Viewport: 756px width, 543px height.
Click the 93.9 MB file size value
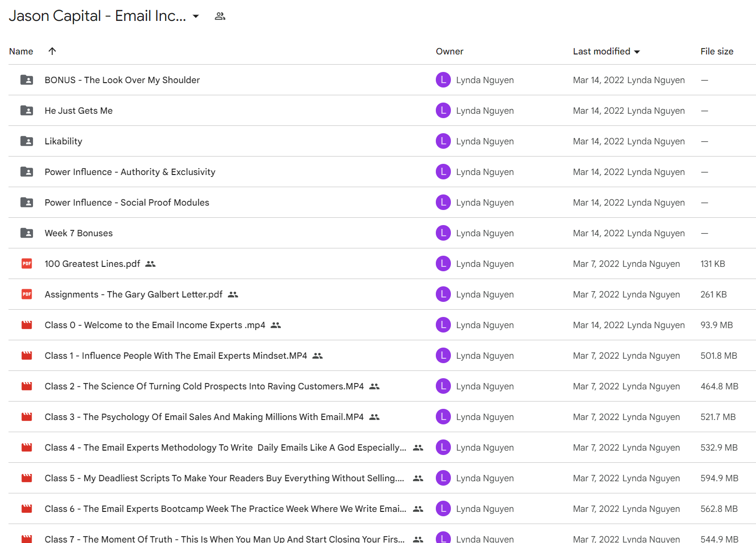[717, 325]
